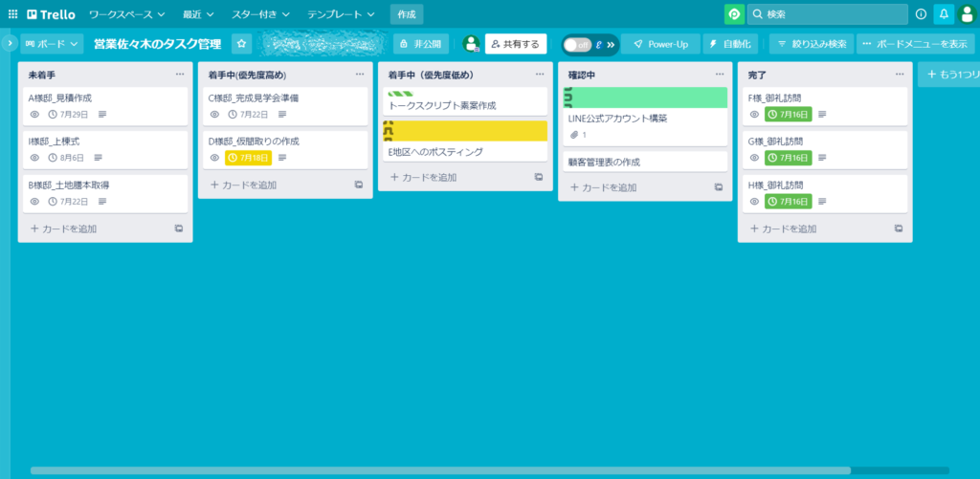Open the apps grid icon next to Trello
The height and width of the screenshot is (479, 980).
pyautogui.click(x=12, y=14)
